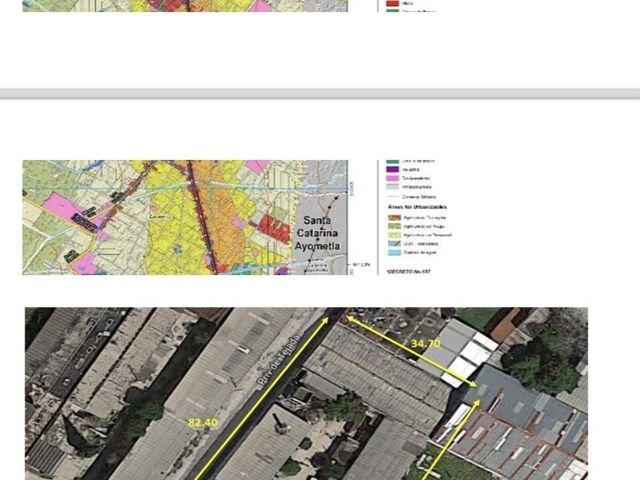Select the 82.40 measurement label
This screenshot has width=640, height=480.
pos(202,423)
